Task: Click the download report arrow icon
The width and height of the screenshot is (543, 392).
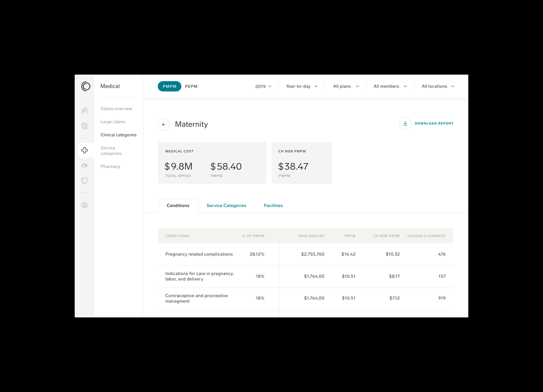Action: pyautogui.click(x=405, y=123)
